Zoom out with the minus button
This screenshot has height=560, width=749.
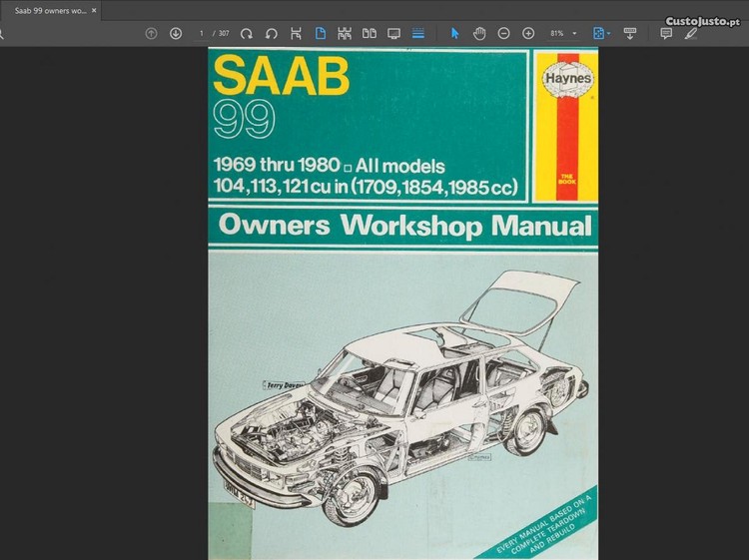(x=504, y=33)
